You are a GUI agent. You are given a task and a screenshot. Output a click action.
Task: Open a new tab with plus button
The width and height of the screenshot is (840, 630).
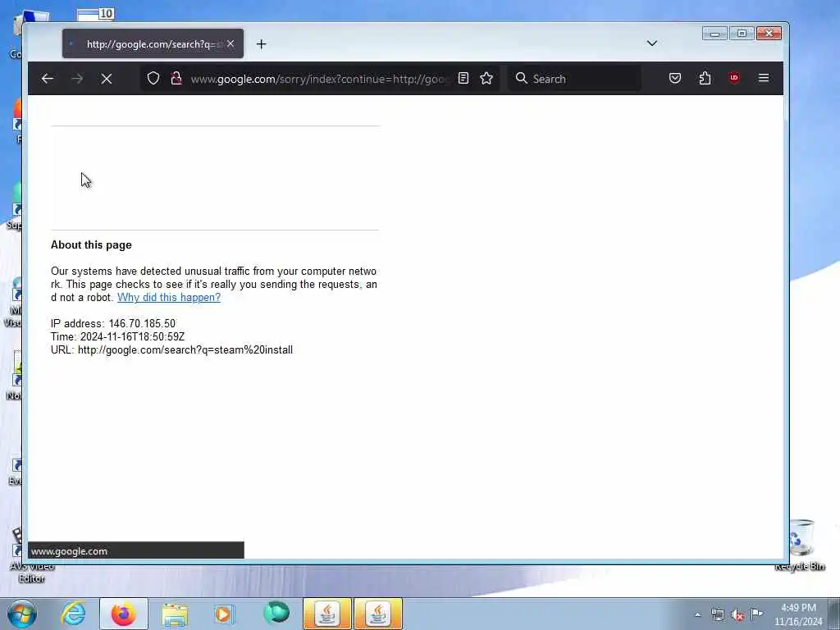[x=262, y=44]
